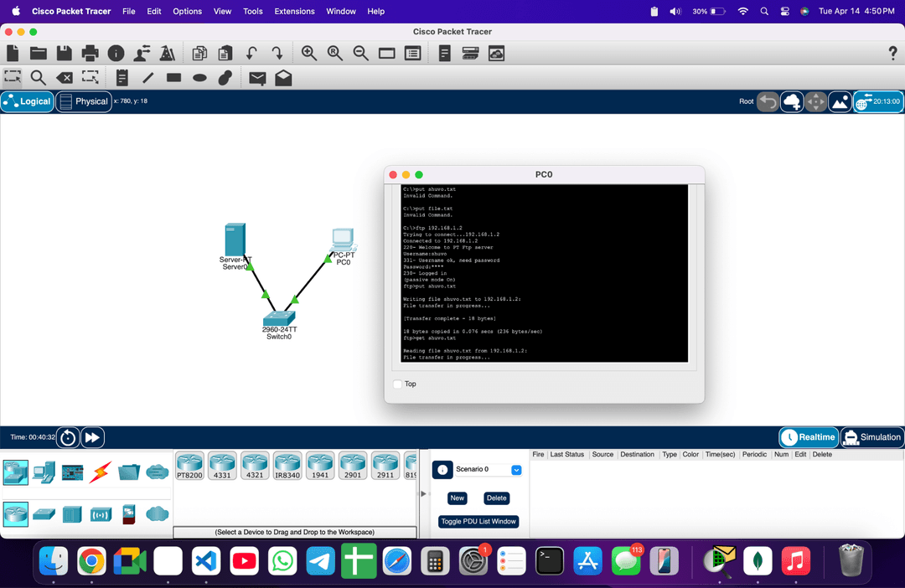The image size is (905, 588).
Task: Reset the zoom level with the Zoom Reset icon
Action: tap(334, 54)
